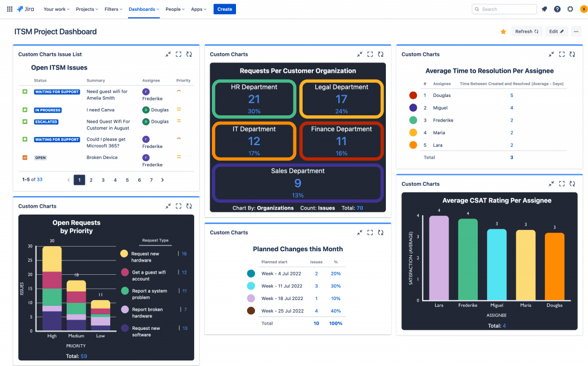Image resolution: width=588 pixels, height=366 pixels.
Task: Click the blue Create button
Action: 225,9
